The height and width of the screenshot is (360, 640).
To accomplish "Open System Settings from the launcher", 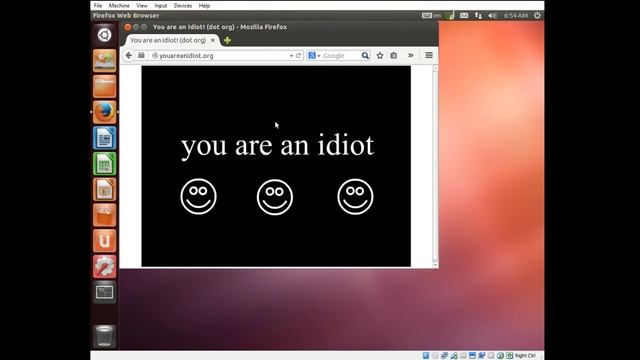I will pyautogui.click(x=104, y=266).
